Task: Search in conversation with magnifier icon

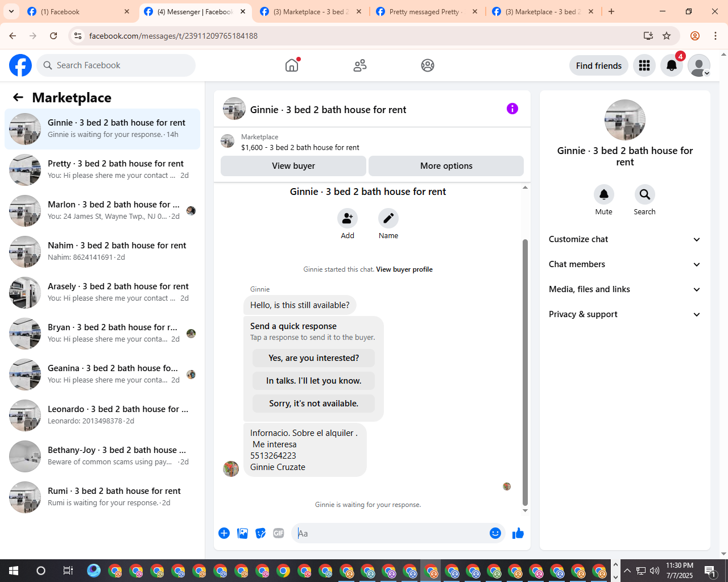Action: pyautogui.click(x=645, y=194)
